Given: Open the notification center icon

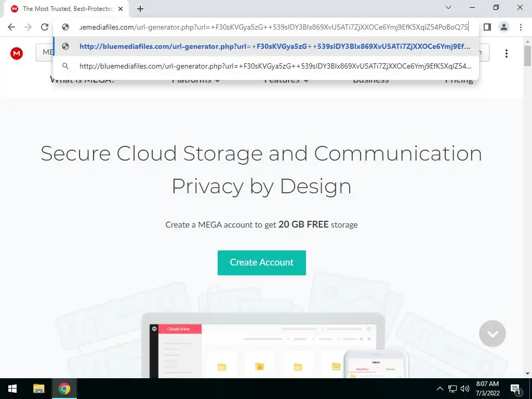Looking at the screenshot, I should 515,389.
